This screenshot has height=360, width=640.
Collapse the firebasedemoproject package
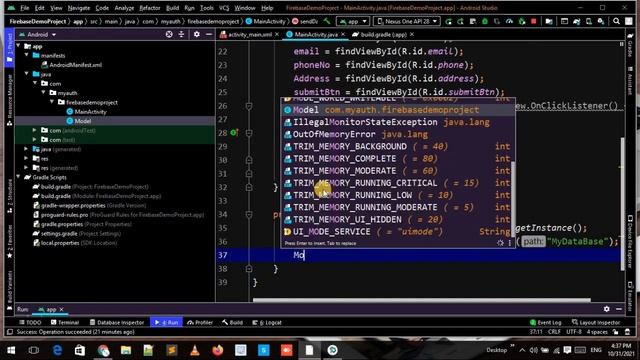[x=52, y=102]
